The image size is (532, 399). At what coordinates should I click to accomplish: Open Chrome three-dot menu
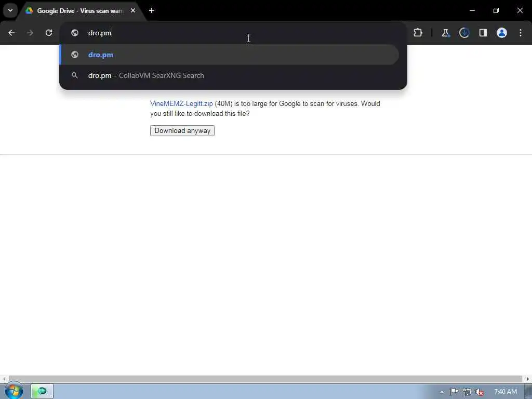tap(521, 33)
